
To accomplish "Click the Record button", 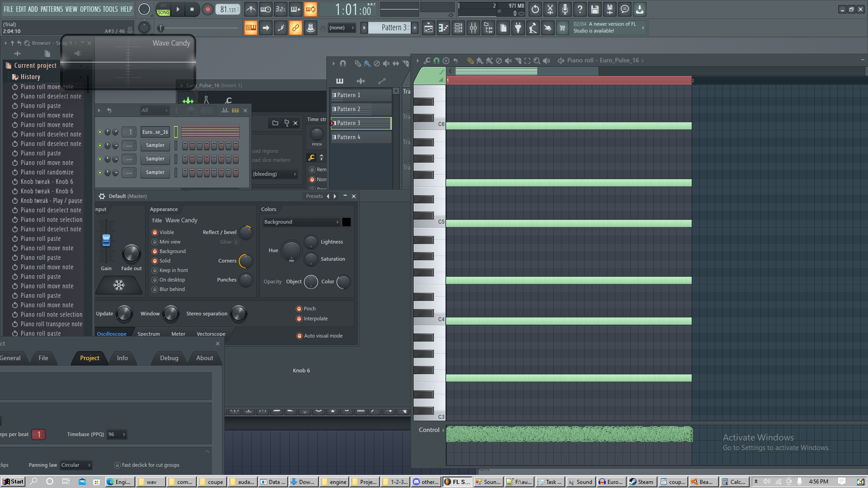I will pos(208,9).
